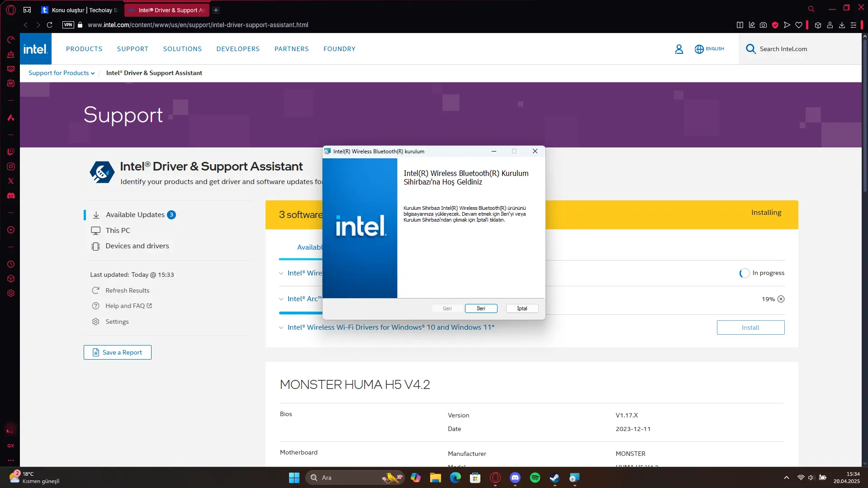Reload the Intel page

coord(50,25)
